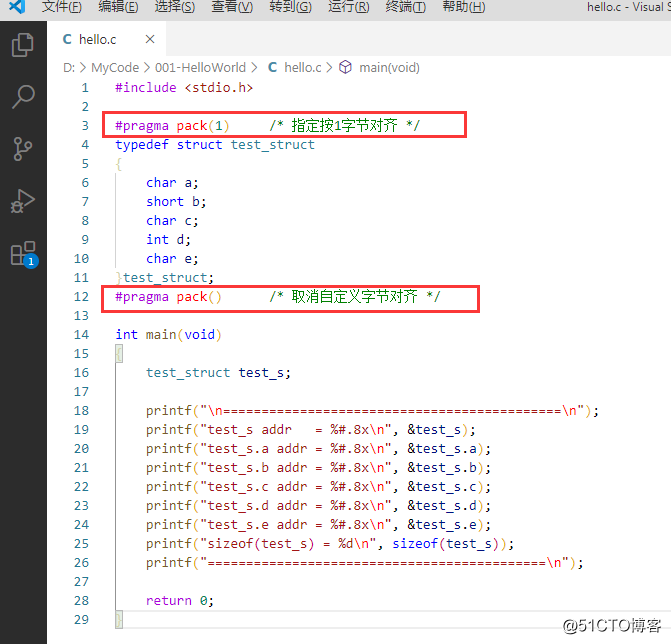The image size is (671, 644).
Task: Open the 运行(R) menu
Action: pos(348,7)
